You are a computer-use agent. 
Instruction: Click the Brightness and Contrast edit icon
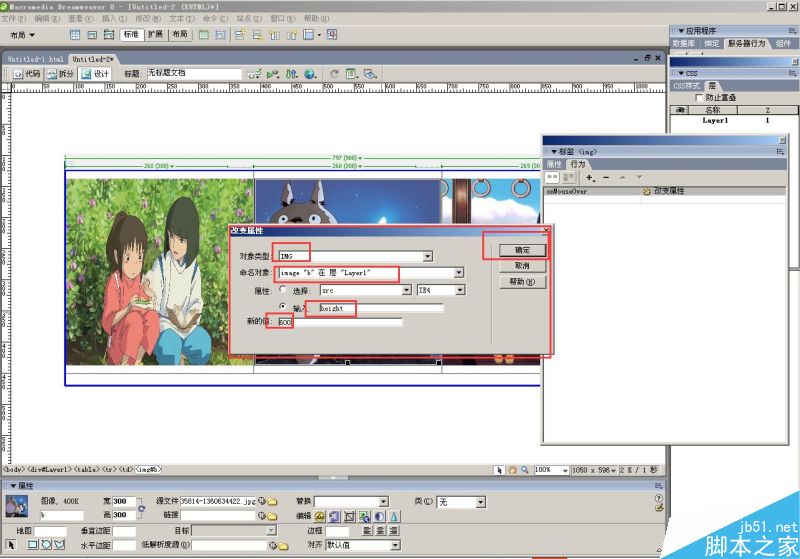(x=380, y=517)
